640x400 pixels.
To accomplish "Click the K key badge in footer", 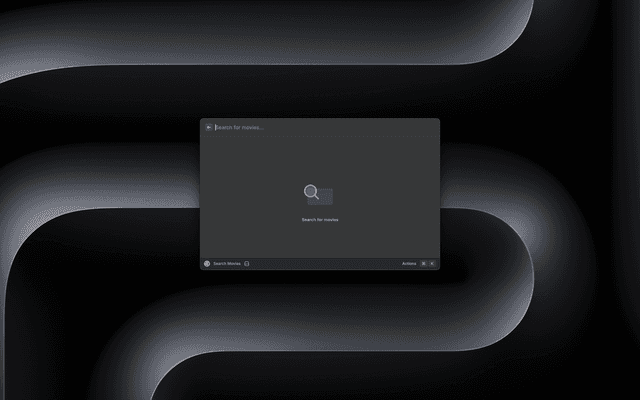I will click(432, 264).
